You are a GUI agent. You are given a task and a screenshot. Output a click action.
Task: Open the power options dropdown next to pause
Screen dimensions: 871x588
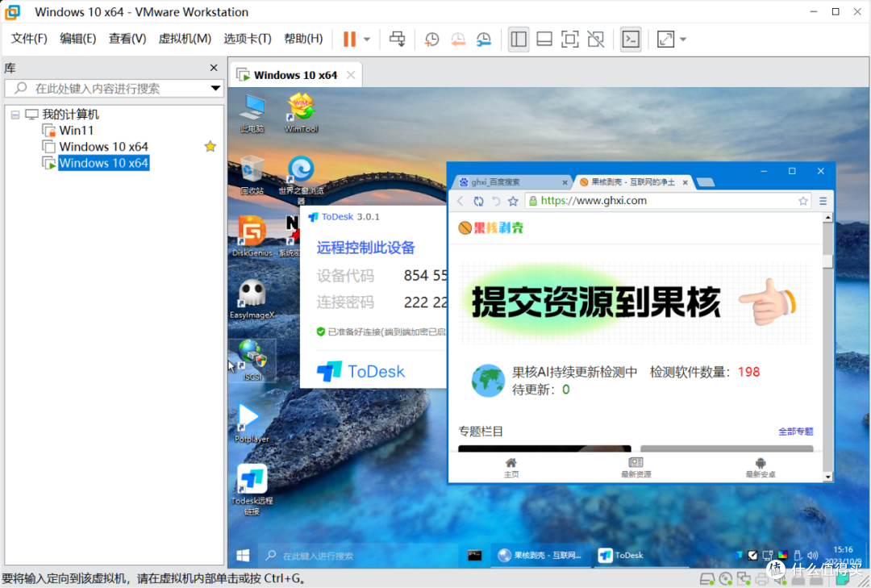coord(367,40)
